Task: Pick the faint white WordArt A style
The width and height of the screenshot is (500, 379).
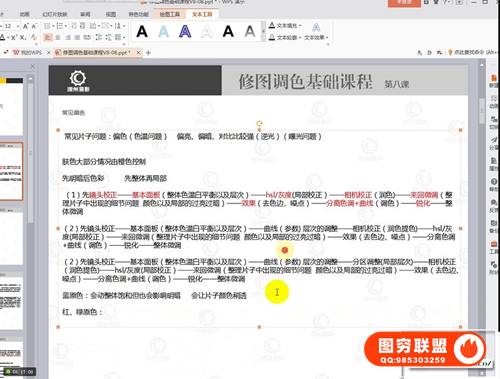Action: [207, 32]
